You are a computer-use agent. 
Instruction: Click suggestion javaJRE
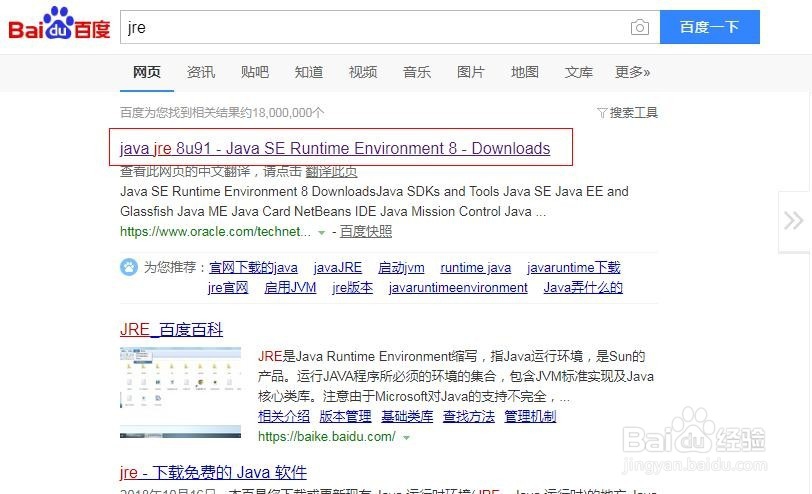coord(338,268)
